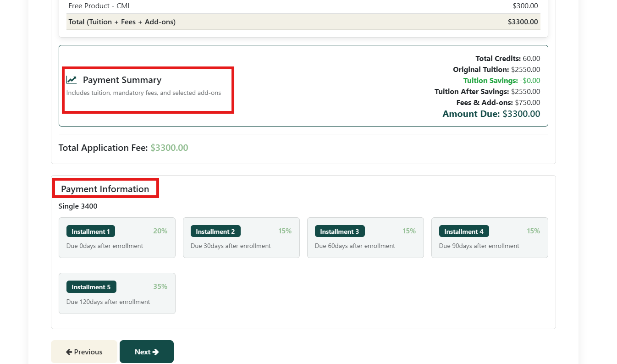Screen dimensions: 617x364
Task: Click the Payment Summary title text
Action: click(122, 80)
